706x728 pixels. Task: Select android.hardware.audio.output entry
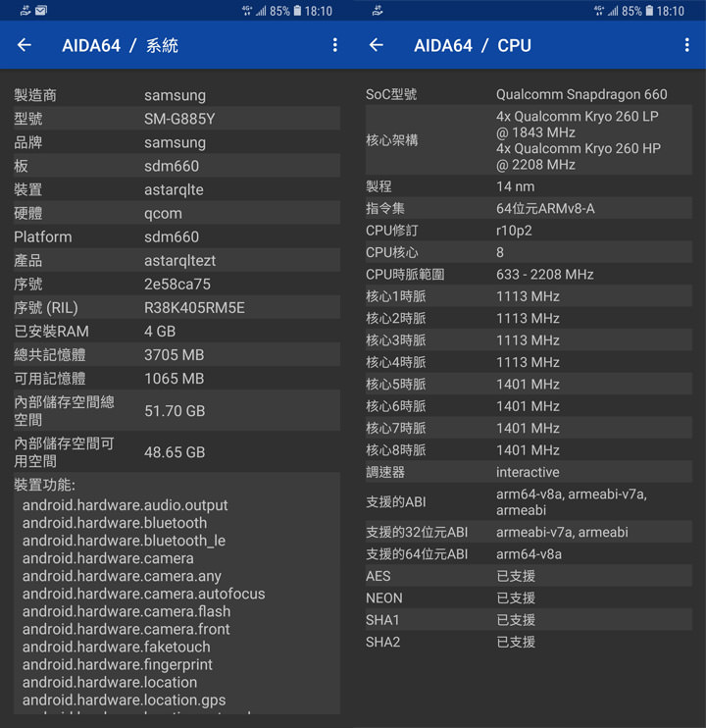click(x=126, y=505)
